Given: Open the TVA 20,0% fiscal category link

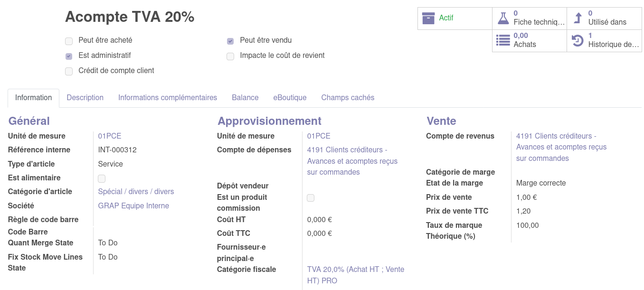Looking at the screenshot, I should pos(356,270).
